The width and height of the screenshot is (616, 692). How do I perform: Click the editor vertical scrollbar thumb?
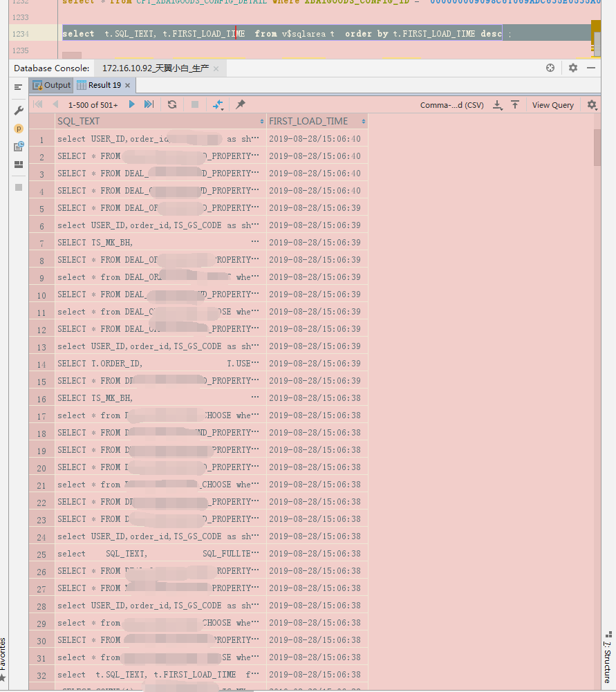click(597, 44)
